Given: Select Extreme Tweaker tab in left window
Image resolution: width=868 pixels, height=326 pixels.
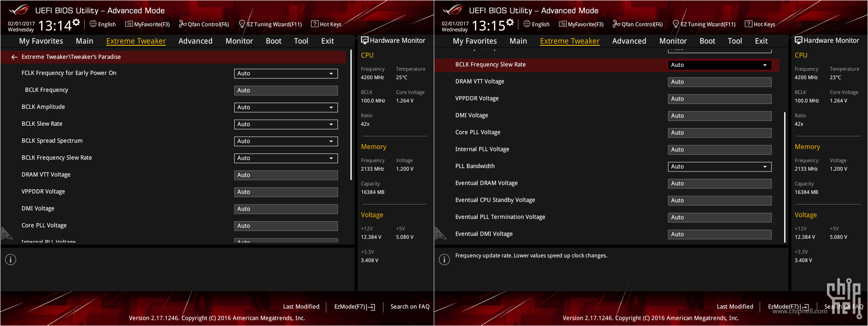Looking at the screenshot, I should pos(136,41).
